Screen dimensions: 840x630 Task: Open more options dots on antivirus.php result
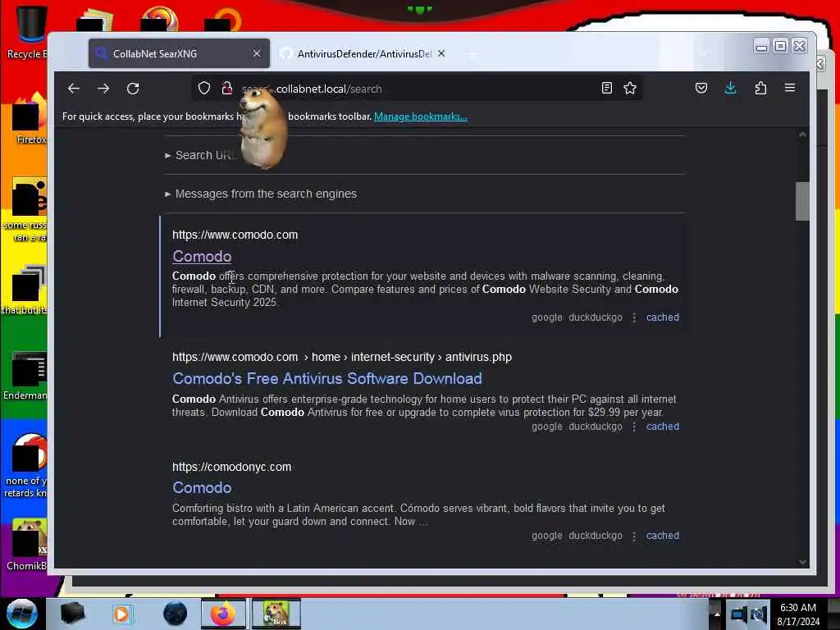634,427
